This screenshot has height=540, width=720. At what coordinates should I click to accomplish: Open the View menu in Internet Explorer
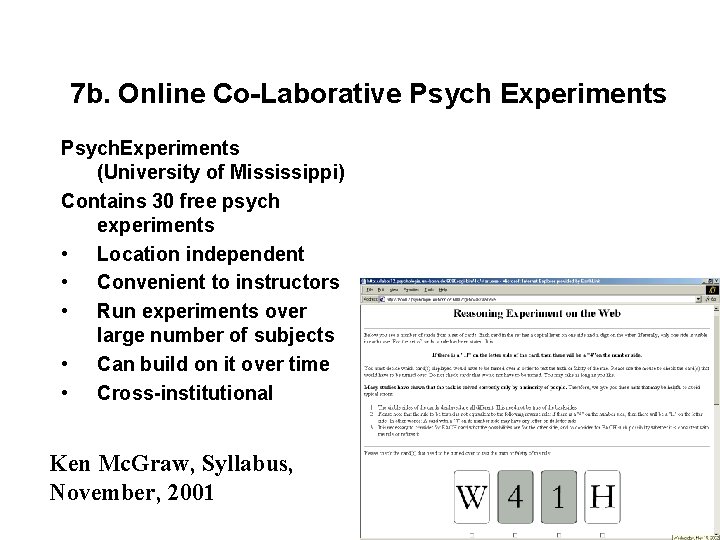394,290
